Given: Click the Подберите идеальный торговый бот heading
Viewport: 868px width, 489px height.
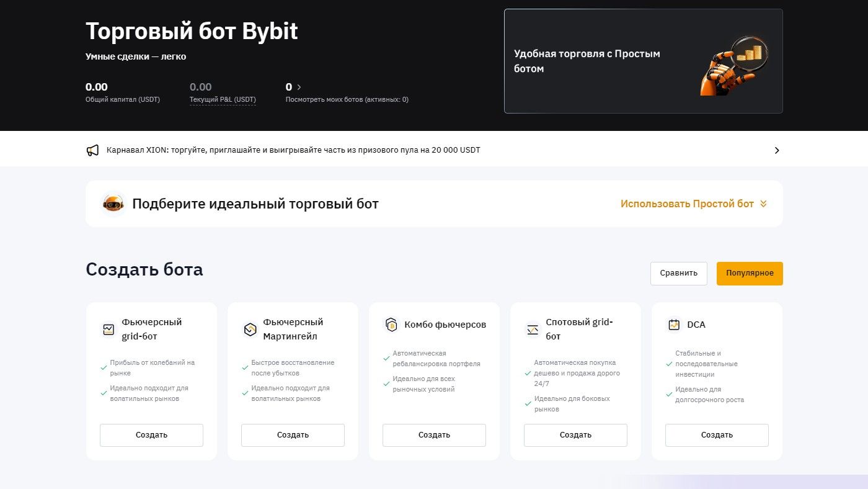Looking at the screenshot, I should point(255,204).
